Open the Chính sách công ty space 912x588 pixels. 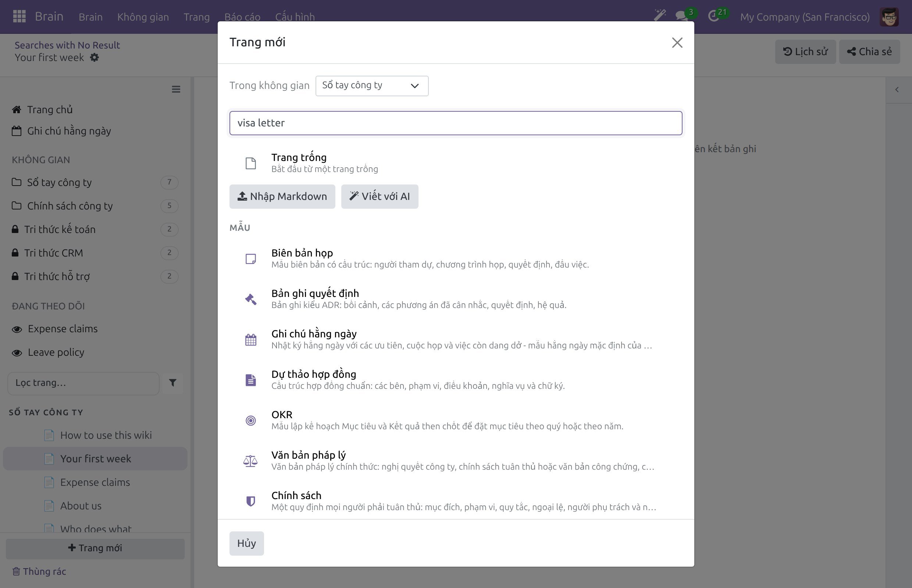tap(96, 206)
